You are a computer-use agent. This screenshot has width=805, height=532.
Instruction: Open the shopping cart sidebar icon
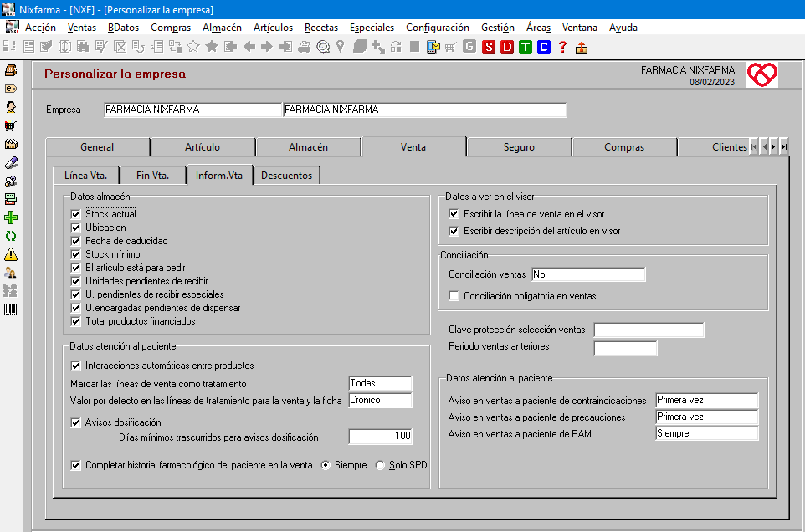click(11, 125)
